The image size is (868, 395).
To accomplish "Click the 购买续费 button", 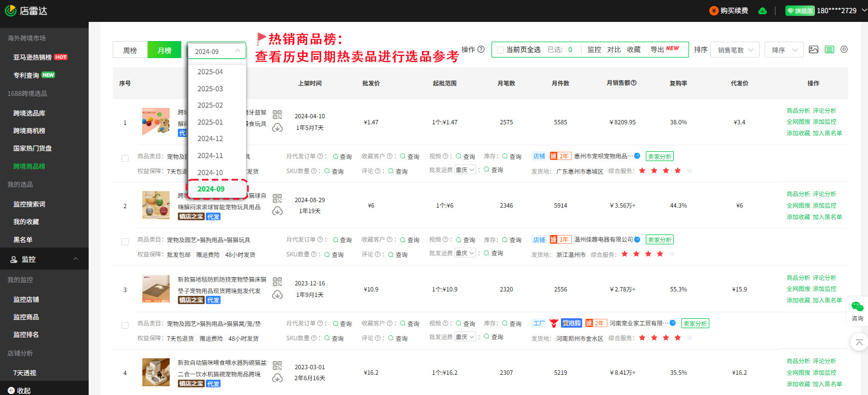I will pyautogui.click(x=729, y=11).
